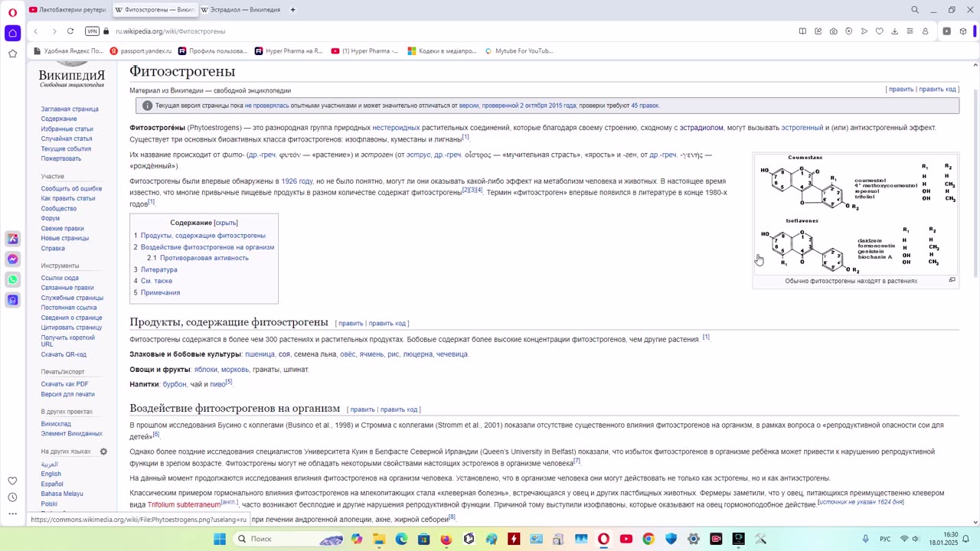Screen dimensions: 980x551
Task: Jump to contents item Литература
Action: click(159, 269)
